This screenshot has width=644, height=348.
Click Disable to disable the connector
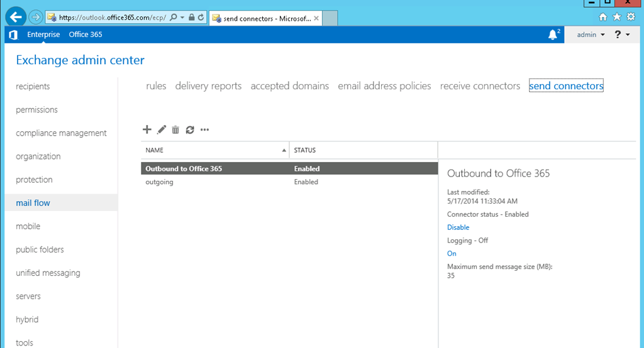[458, 227]
